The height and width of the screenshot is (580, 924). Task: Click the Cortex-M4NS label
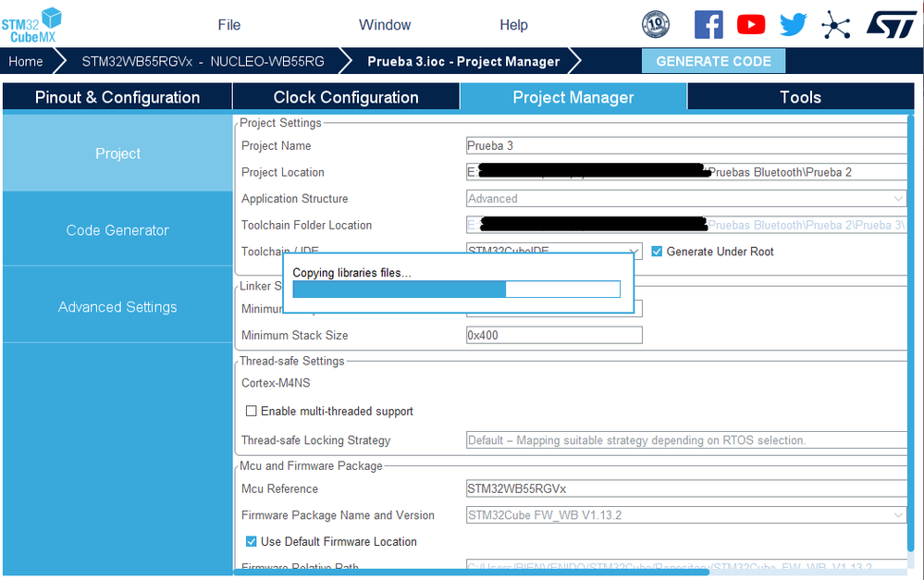click(276, 383)
